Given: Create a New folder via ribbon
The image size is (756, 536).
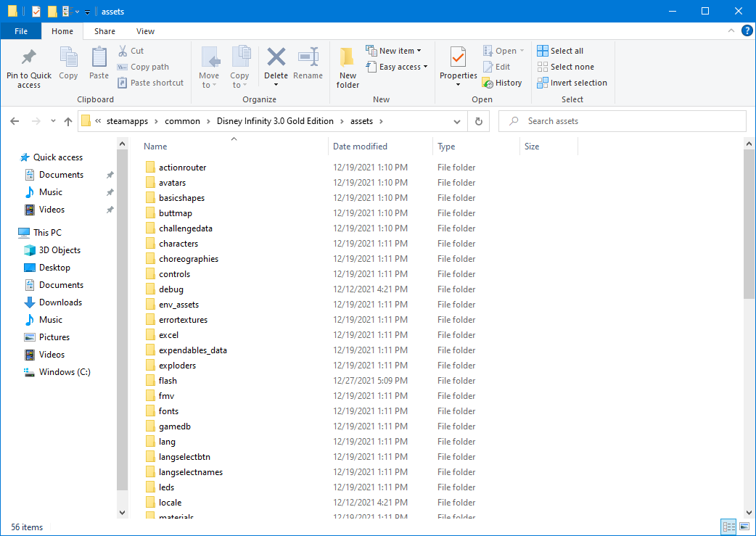Looking at the screenshot, I should click(348, 67).
